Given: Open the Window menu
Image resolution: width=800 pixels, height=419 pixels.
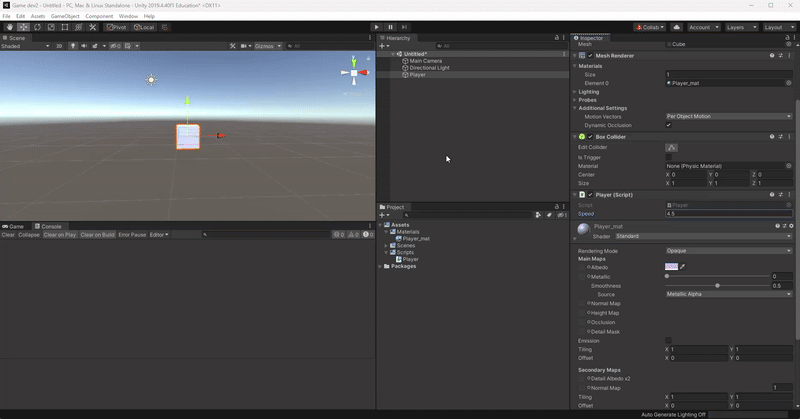Looking at the screenshot, I should pos(129,16).
